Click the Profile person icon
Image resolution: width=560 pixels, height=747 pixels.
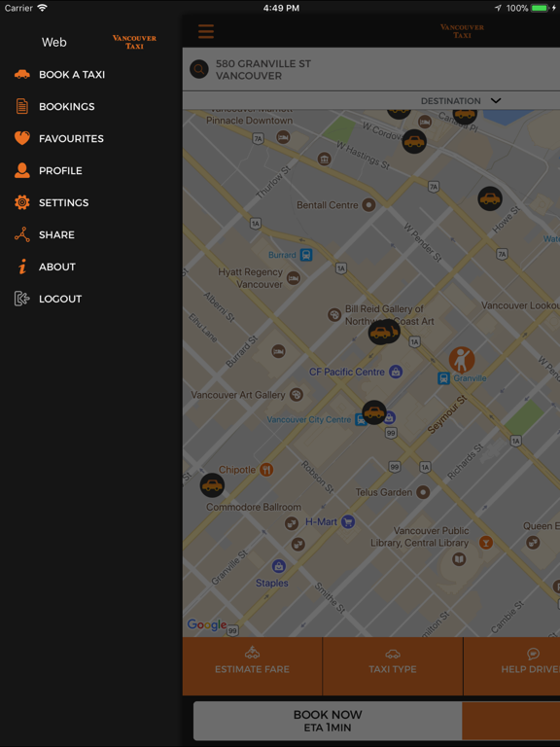tap(22, 170)
